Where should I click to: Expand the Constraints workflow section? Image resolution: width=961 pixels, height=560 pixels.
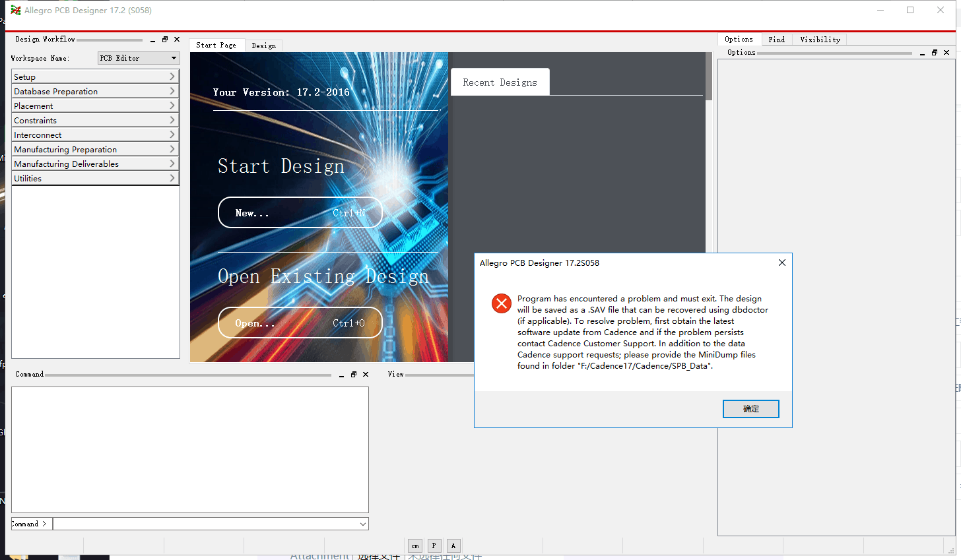point(95,120)
